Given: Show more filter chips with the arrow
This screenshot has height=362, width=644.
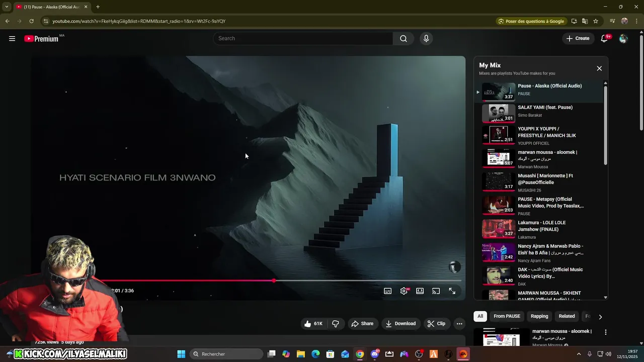Looking at the screenshot, I should [x=600, y=317].
